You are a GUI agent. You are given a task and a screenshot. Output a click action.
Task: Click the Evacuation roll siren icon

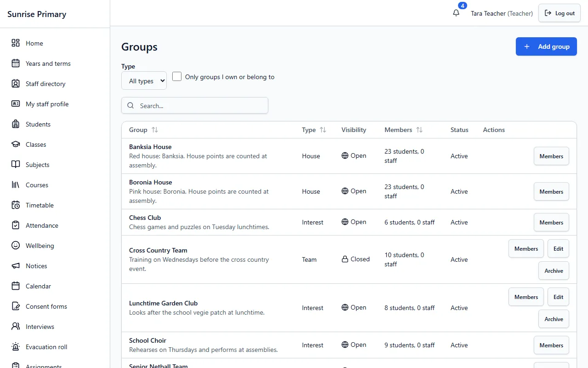(16, 347)
